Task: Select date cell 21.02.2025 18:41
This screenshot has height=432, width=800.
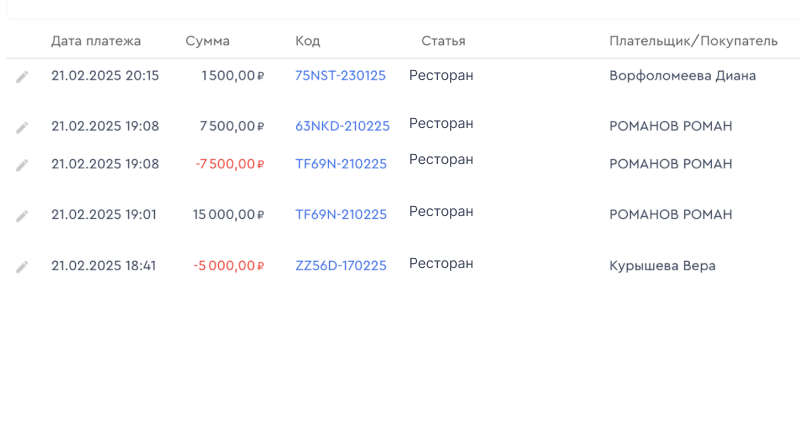Action: [x=104, y=266]
